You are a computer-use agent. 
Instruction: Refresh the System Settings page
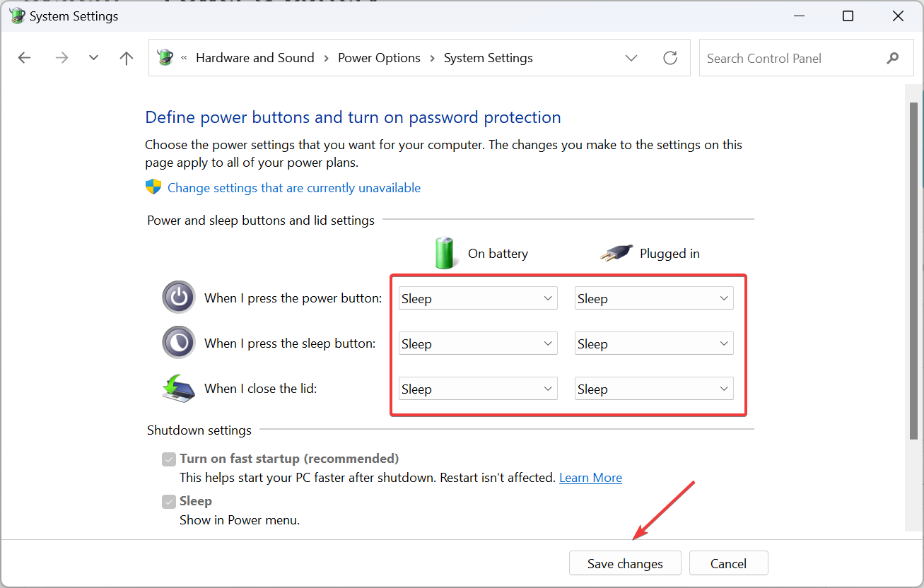670,58
